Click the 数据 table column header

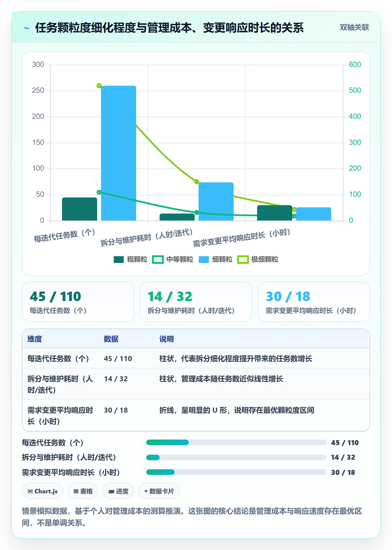111,339
